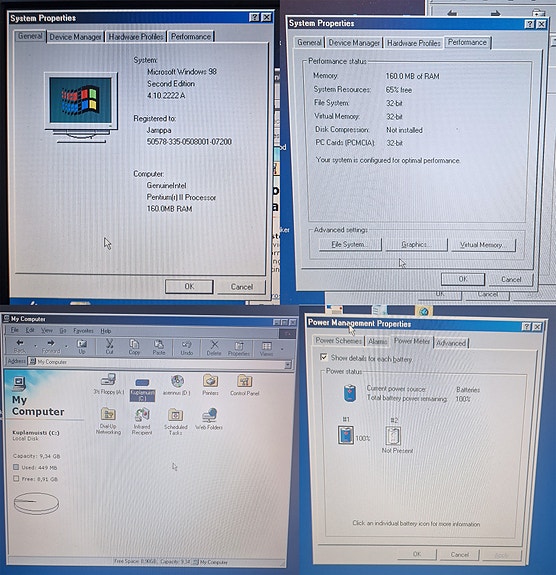Click the battery #2 Not Present icon
Viewport: 556px width, 575px height.
click(x=393, y=436)
